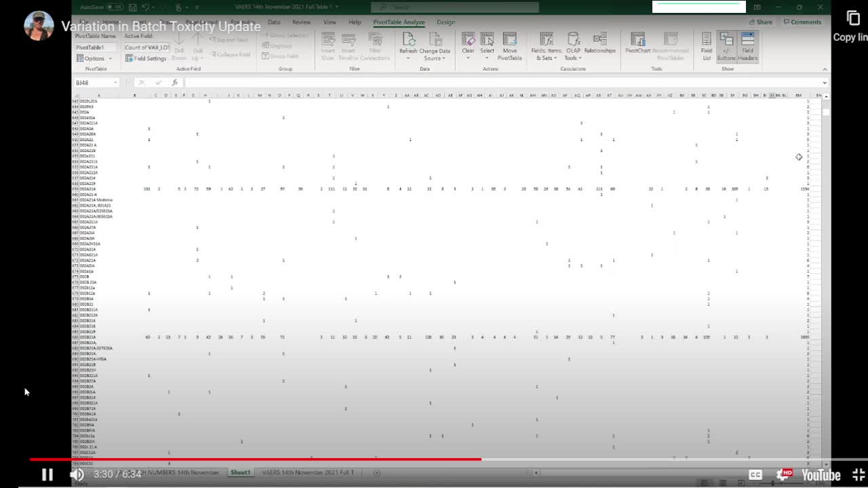Expand the formula bar
Image resolution: width=868 pixels, height=488 pixels.
coord(825,83)
